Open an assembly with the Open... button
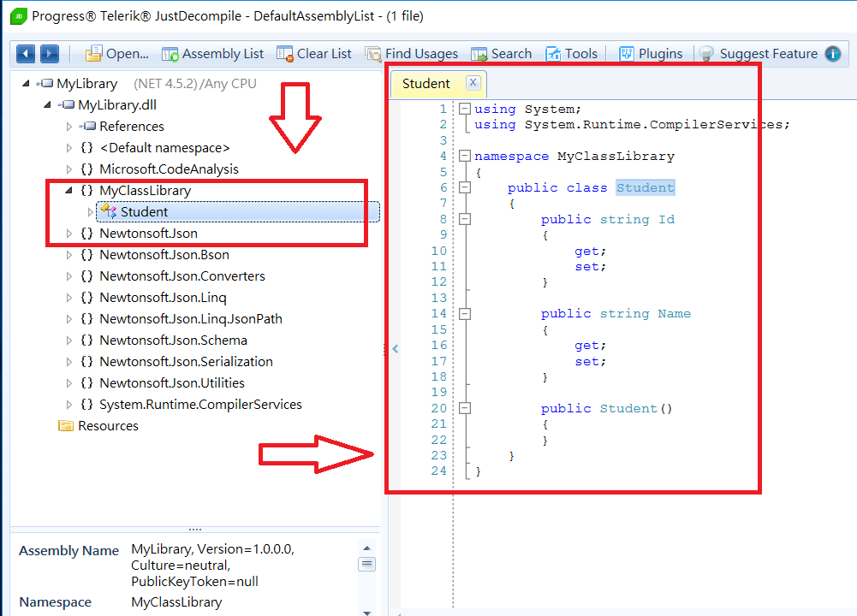Image resolution: width=857 pixels, height=616 pixels. point(117,54)
